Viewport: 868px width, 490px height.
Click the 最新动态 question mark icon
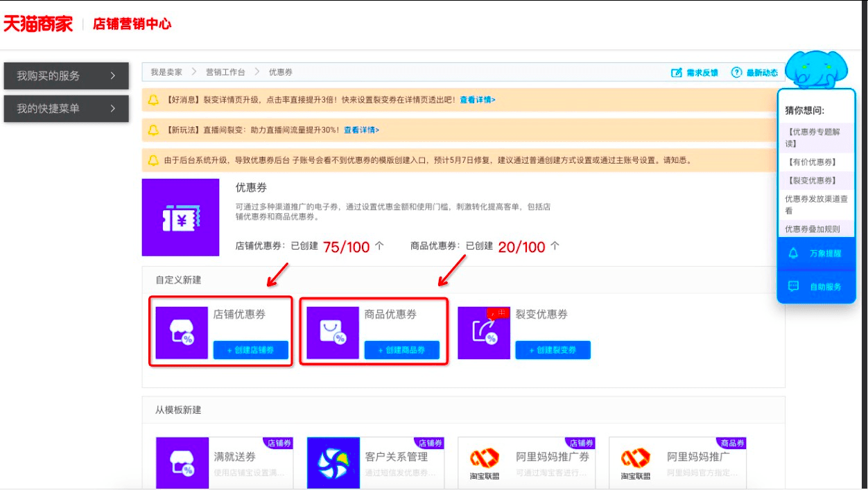737,73
